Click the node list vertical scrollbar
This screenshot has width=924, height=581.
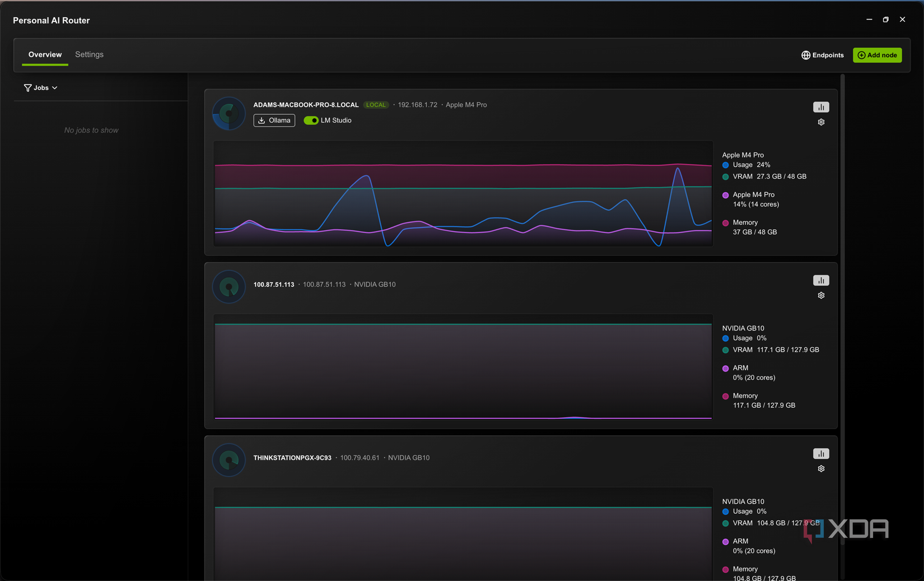842,308
